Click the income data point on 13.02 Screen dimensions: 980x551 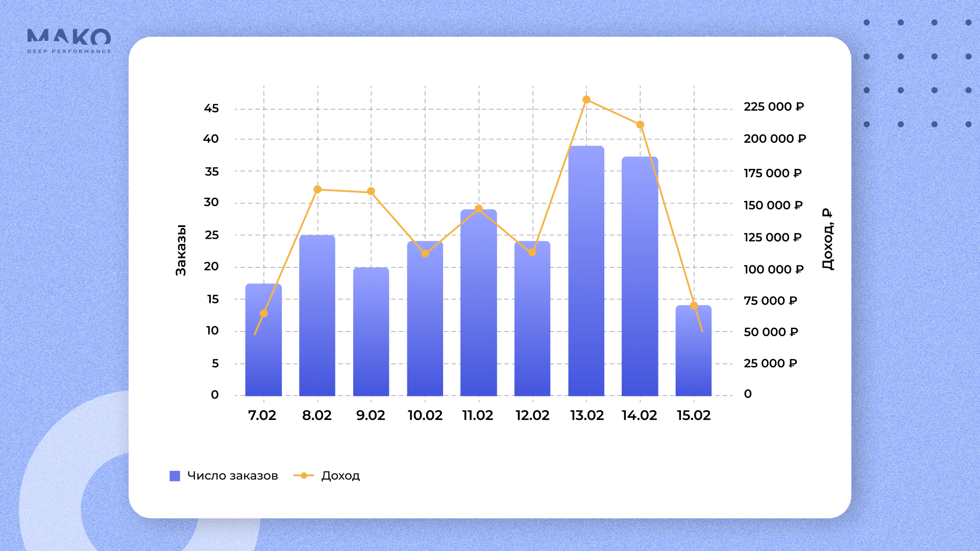[586, 99]
